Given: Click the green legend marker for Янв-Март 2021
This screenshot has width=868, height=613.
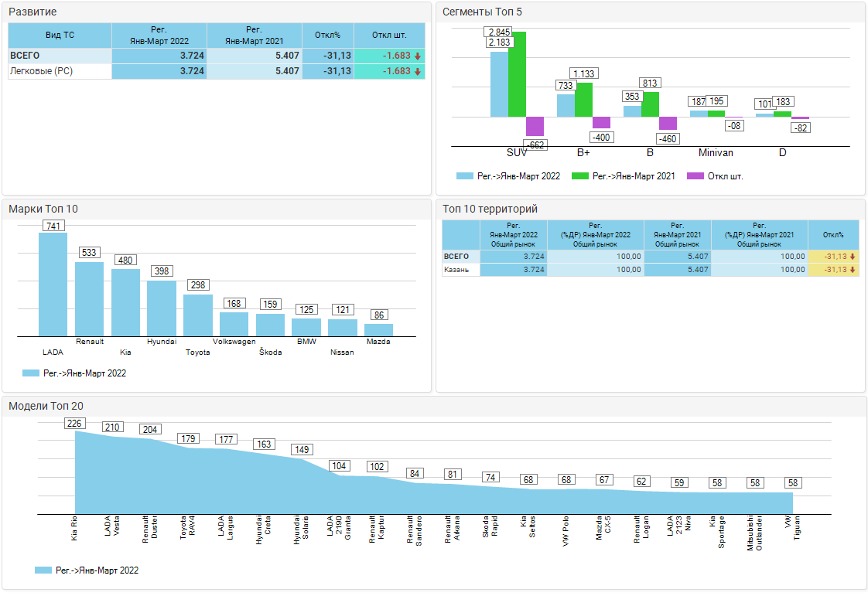Looking at the screenshot, I should [580, 176].
